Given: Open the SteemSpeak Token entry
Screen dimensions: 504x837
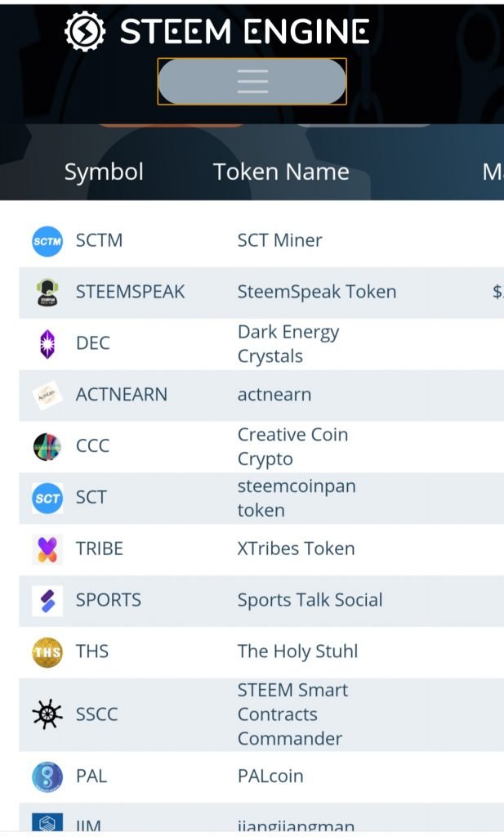Looking at the screenshot, I should pos(317,292).
